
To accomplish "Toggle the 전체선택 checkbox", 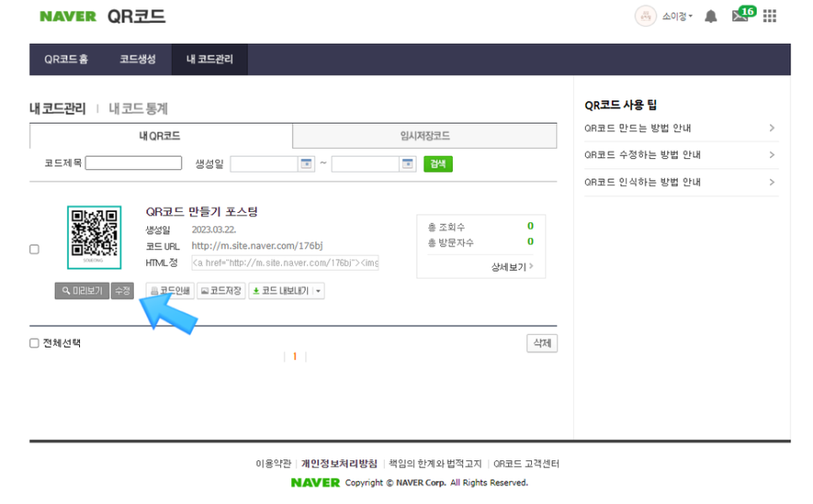I will 35,343.
